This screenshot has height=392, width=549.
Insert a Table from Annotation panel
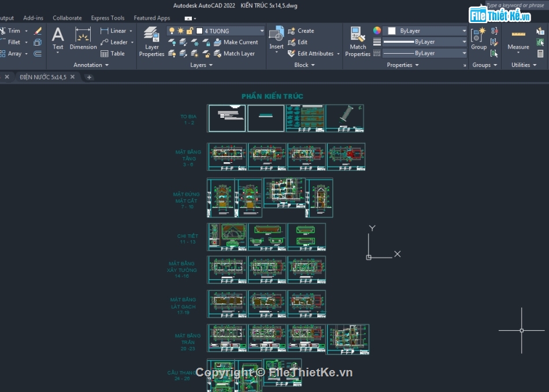(113, 54)
